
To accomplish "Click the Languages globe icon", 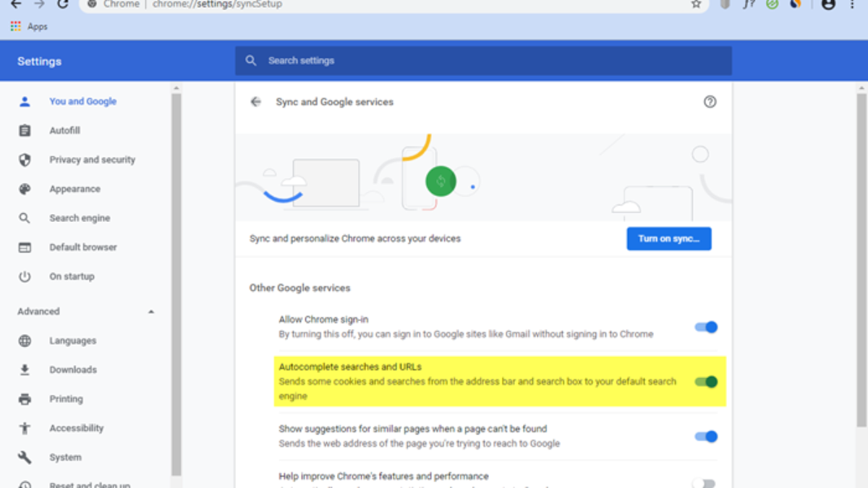I will click(x=25, y=341).
